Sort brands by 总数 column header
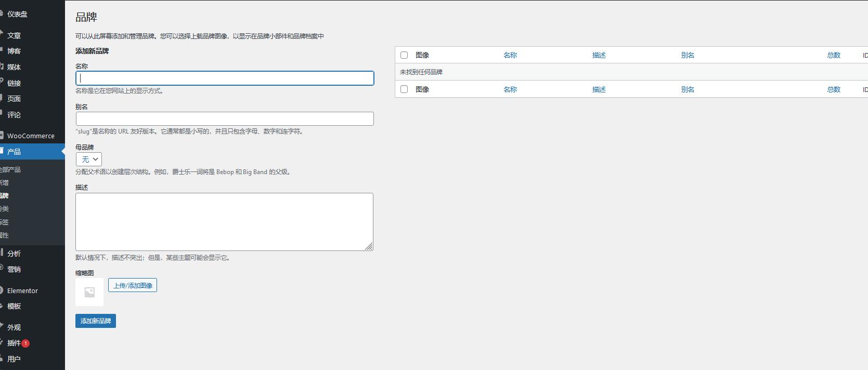Image resolution: width=868 pixels, height=370 pixels. (834, 55)
